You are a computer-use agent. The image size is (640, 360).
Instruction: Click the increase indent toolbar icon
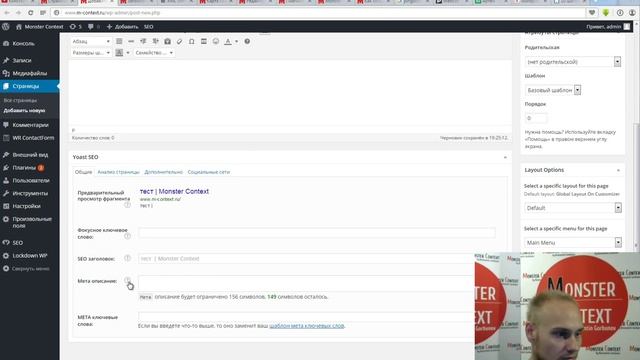tap(156, 41)
